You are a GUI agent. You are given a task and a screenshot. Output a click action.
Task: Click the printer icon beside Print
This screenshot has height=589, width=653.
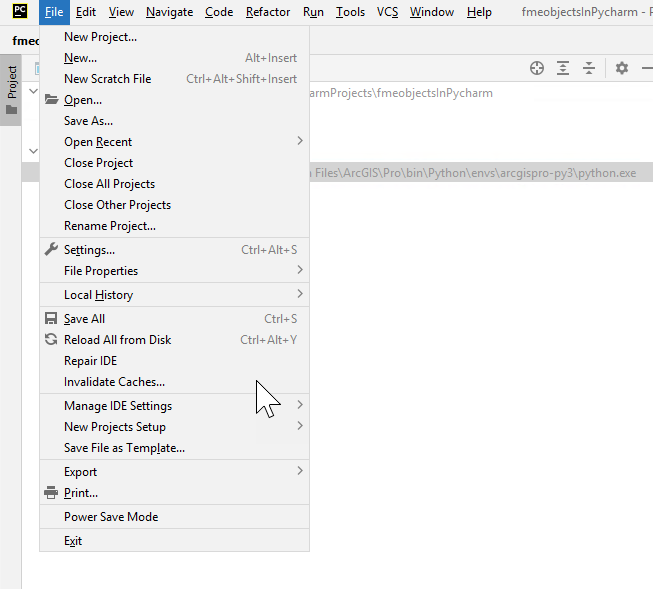[52, 493]
